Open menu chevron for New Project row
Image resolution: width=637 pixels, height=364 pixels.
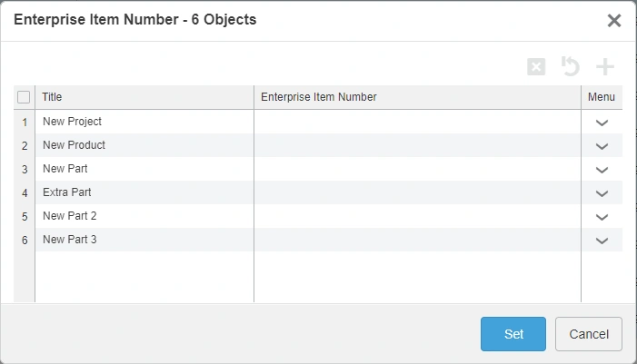[602, 123]
